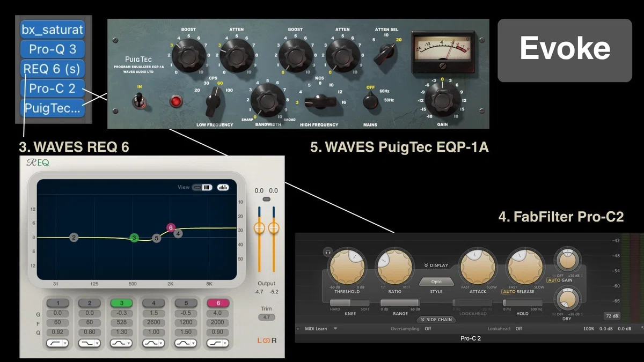
Task: Toggle REQ band 1 on
Action: tap(57, 303)
